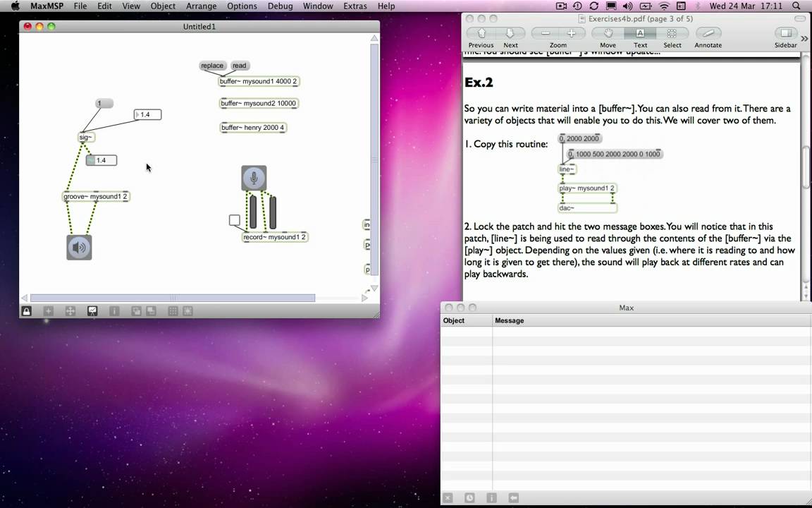Select the buffer~ mysound1 4000 2 object
Viewport: 812px width, 508px height.
[259, 81]
